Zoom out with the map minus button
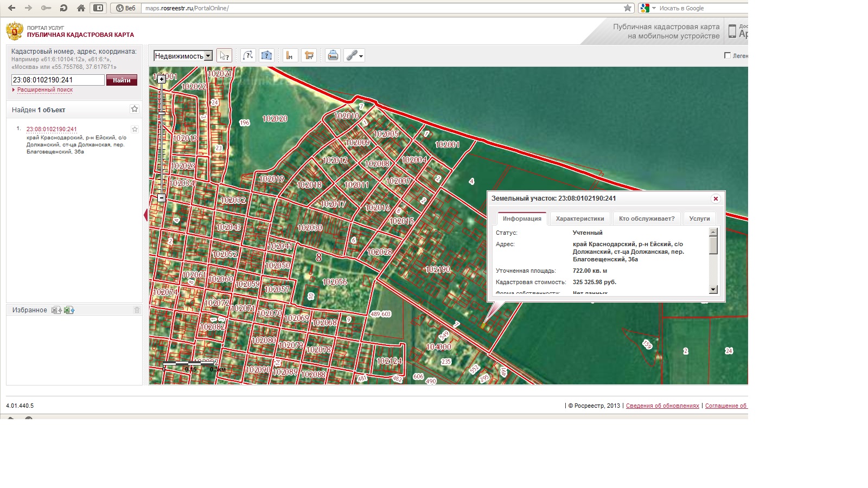Image resolution: width=868 pixels, height=488 pixels. click(162, 198)
